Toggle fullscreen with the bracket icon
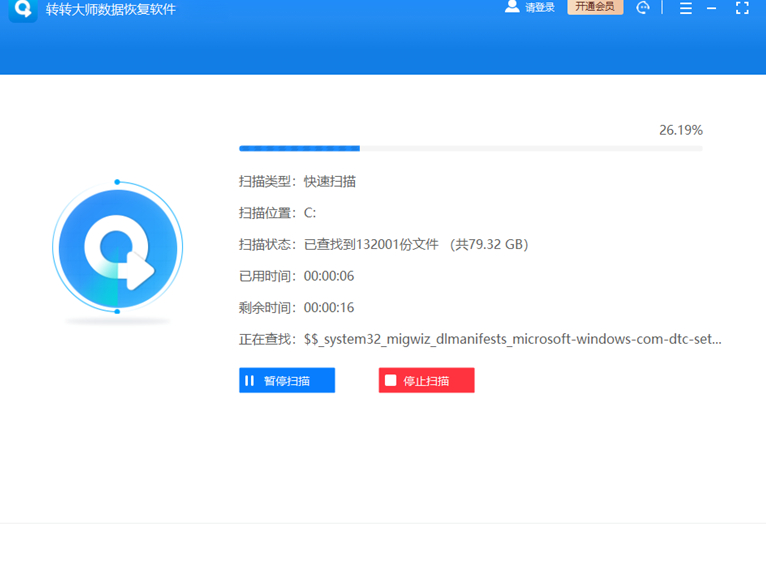 pos(742,7)
